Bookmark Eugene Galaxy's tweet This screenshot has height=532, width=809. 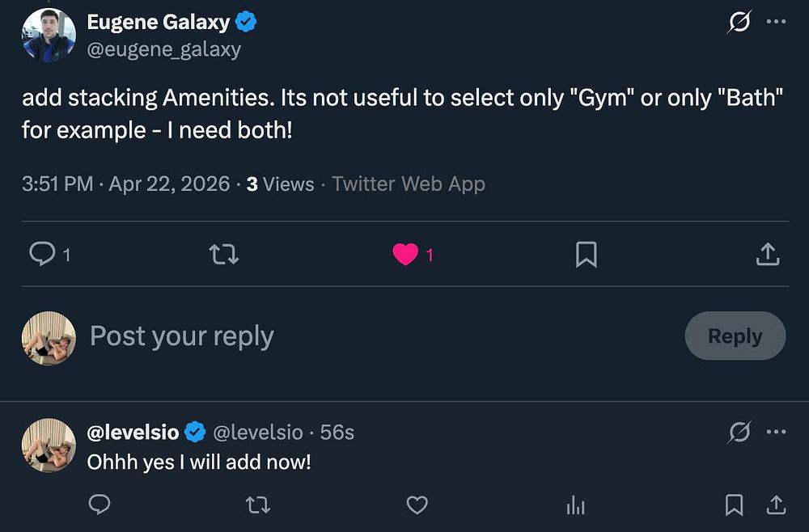click(x=586, y=255)
